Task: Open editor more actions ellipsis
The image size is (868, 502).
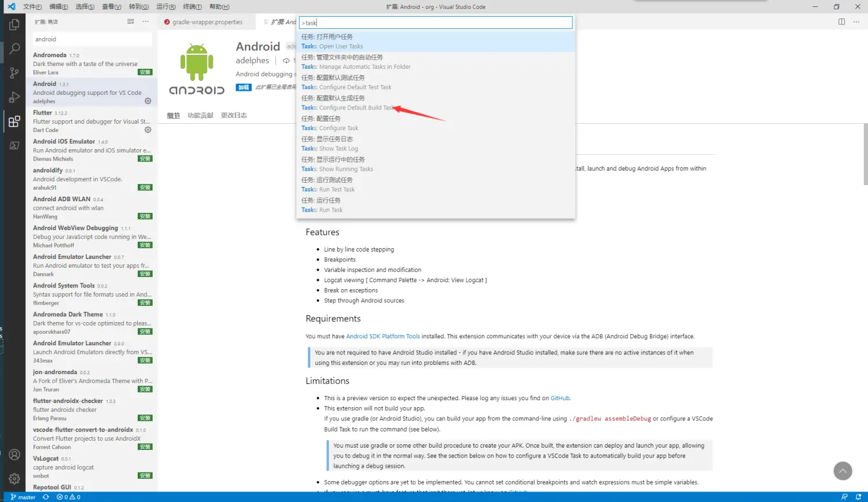Action: coord(858,22)
